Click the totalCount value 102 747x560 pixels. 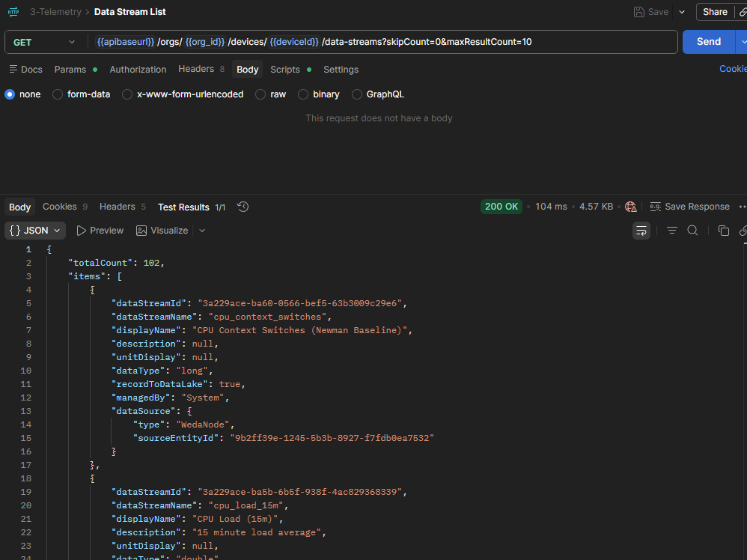pos(151,263)
